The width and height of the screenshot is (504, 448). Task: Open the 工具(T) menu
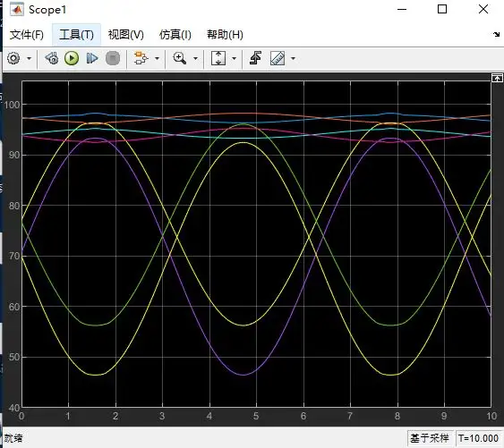pos(76,35)
